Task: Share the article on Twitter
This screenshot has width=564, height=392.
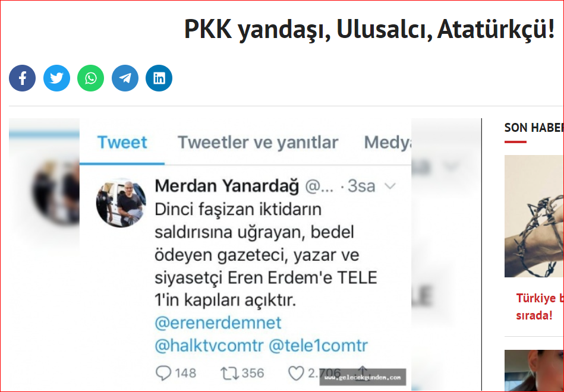Action: (56, 78)
